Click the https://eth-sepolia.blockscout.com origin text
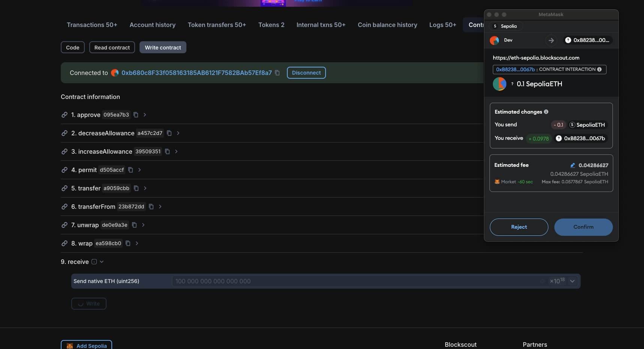 (536, 58)
